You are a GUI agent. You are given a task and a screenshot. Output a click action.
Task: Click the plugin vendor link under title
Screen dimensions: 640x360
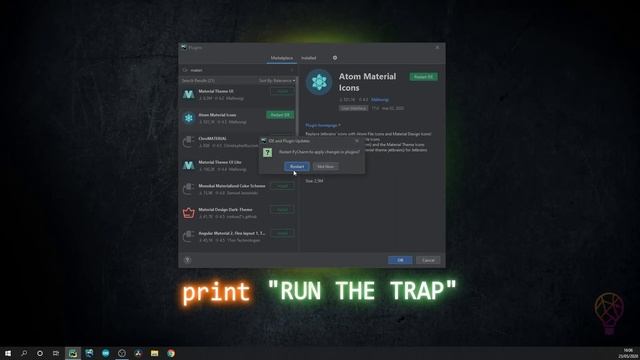[380, 100]
